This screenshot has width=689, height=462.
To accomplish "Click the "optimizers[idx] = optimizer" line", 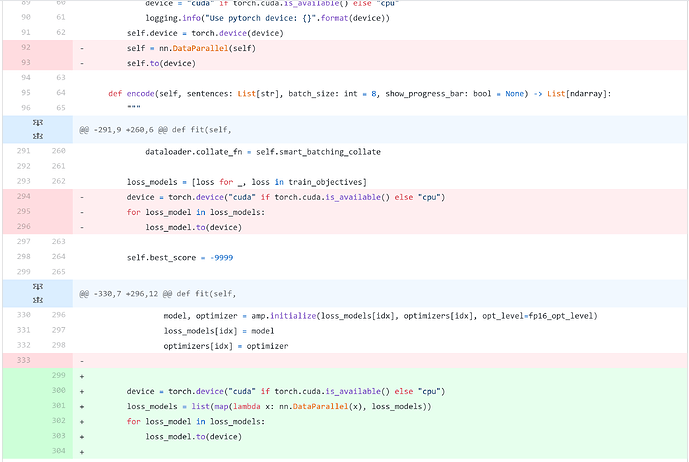I will [225, 346].
